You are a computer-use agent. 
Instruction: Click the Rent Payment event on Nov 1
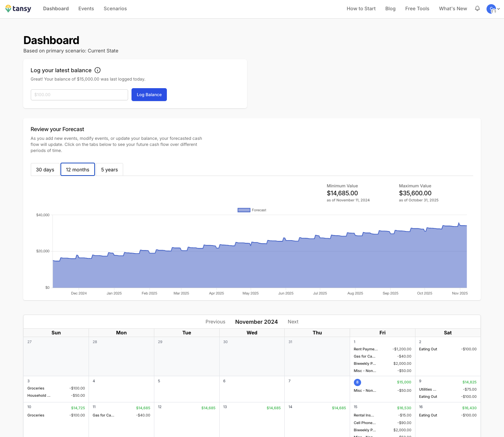(x=366, y=349)
